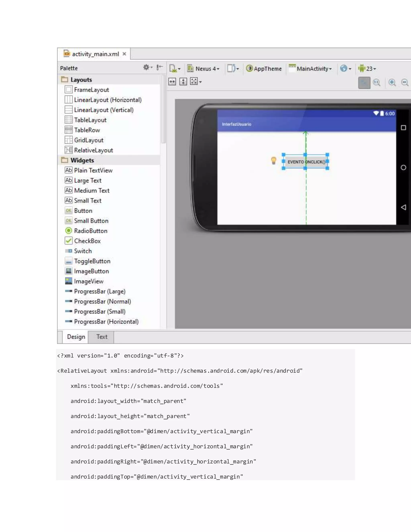Select TableRow in the palette
The height and width of the screenshot is (532, 411).
point(82,130)
